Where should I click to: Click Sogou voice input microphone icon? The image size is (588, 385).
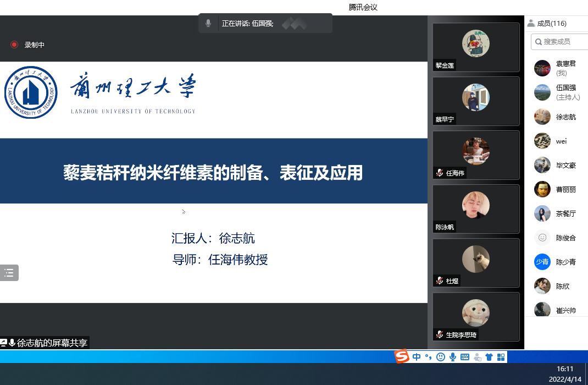452,357
